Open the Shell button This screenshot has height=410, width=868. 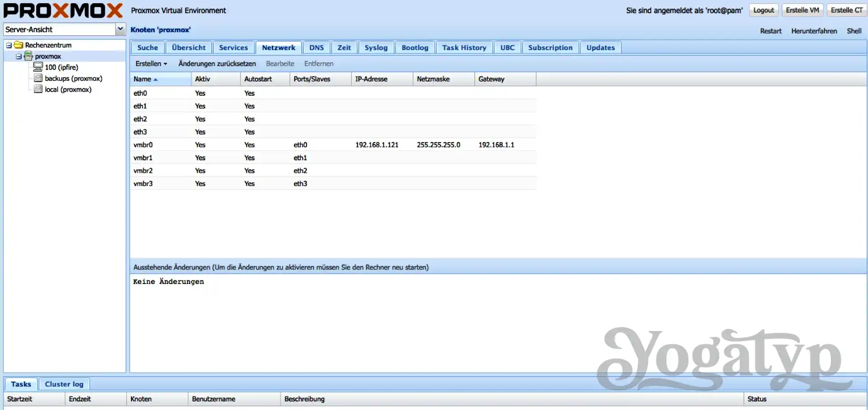854,31
